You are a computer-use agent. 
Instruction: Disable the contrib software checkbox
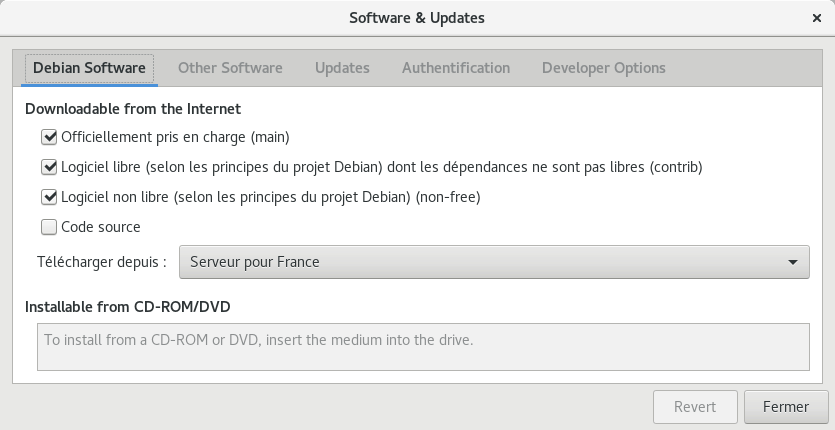[x=49, y=167]
